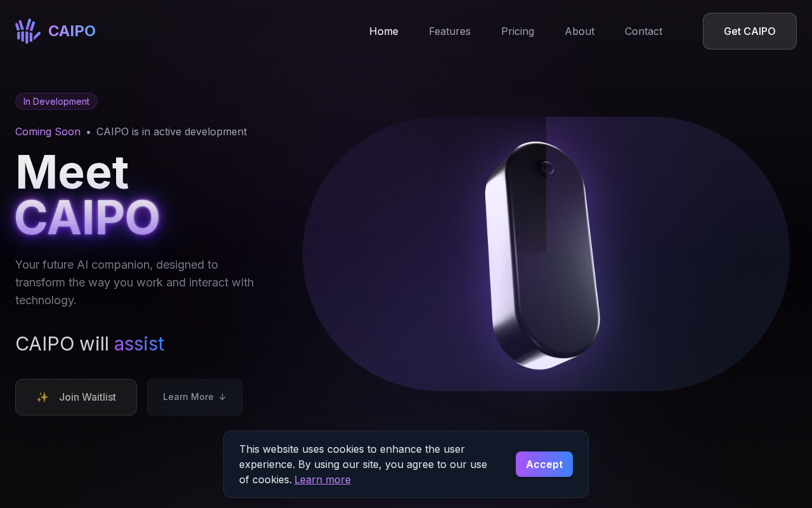Click the camera dot on the device
The height and width of the screenshot is (508, 812).
click(547, 168)
